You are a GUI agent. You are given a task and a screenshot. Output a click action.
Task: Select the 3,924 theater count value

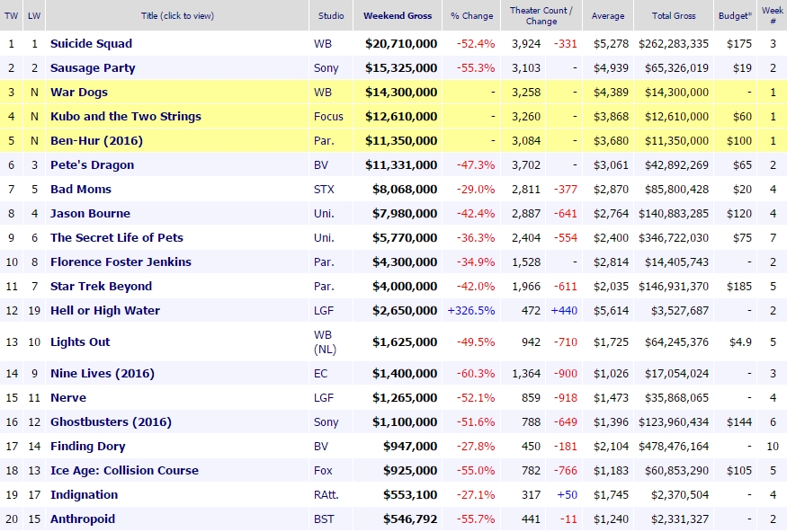[x=526, y=44]
